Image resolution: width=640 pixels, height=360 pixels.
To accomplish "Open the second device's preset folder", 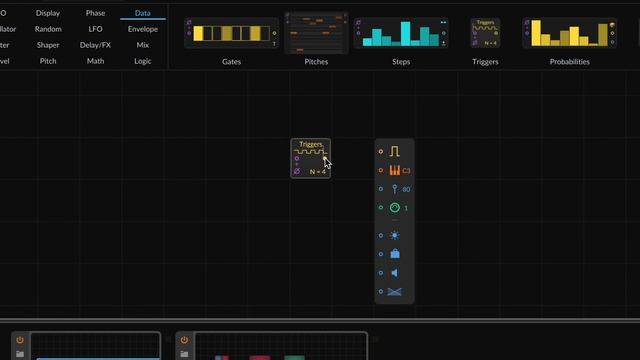I will click(x=184, y=354).
